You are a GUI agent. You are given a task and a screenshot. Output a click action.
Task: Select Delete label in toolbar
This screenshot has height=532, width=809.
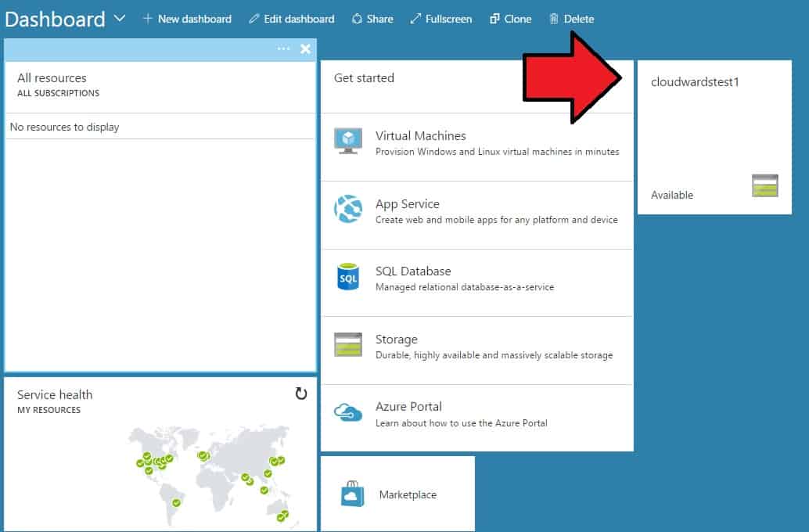578,19
